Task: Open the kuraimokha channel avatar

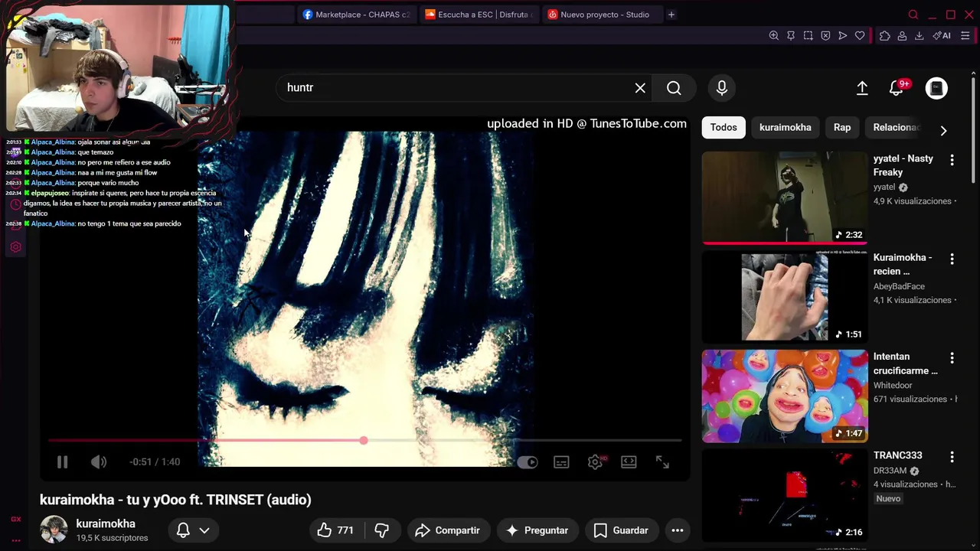Action: (x=54, y=530)
